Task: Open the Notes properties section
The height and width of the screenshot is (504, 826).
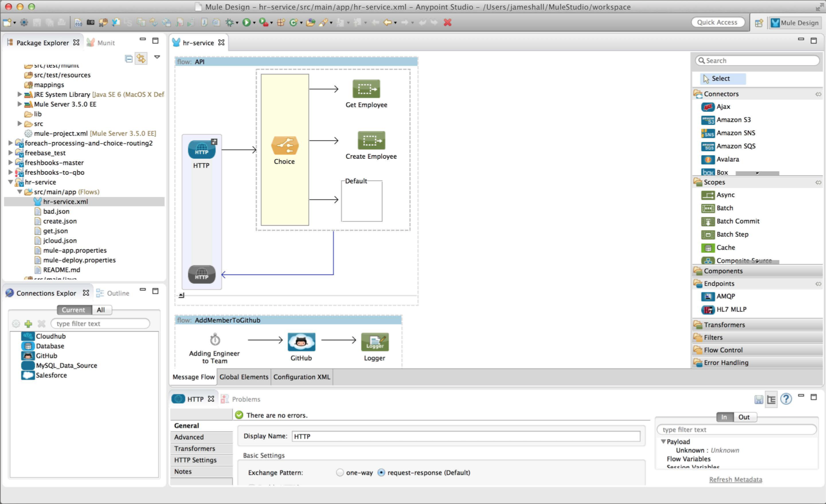Action: 201,472
